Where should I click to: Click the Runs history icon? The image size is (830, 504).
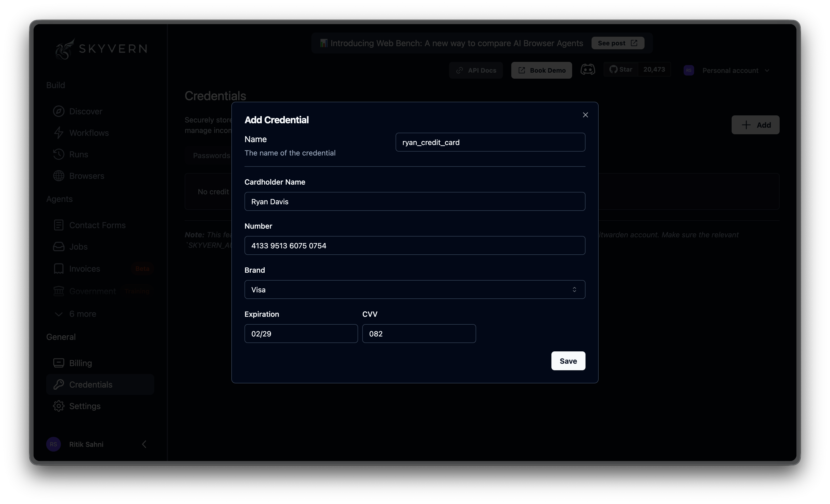tap(58, 154)
